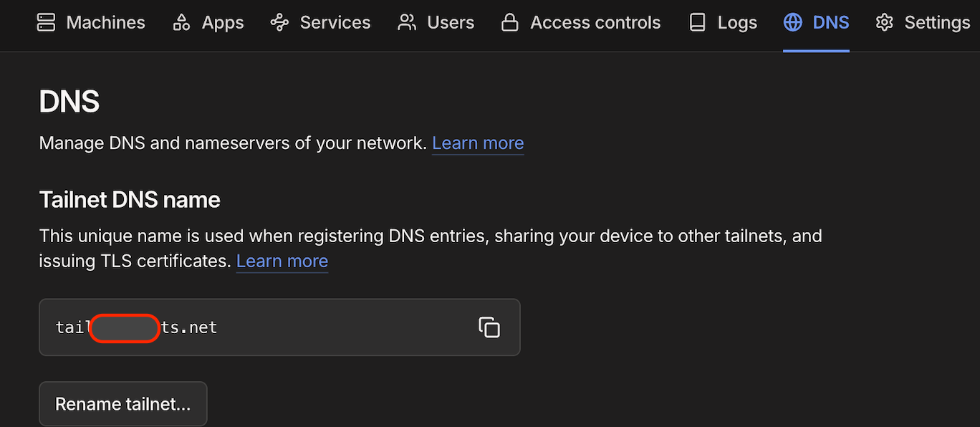Screen dimensions: 980x427
Task: Click the Access controls padlock icon
Action: coord(510,23)
